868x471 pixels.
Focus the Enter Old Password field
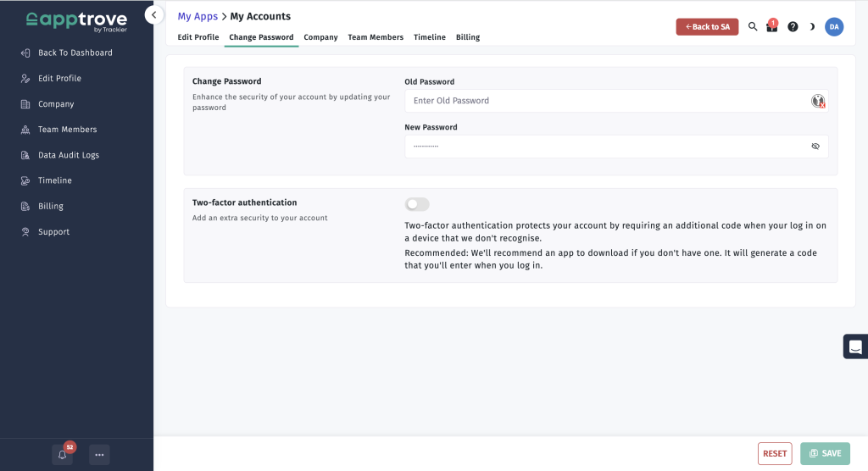pyautogui.click(x=616, y=101)
